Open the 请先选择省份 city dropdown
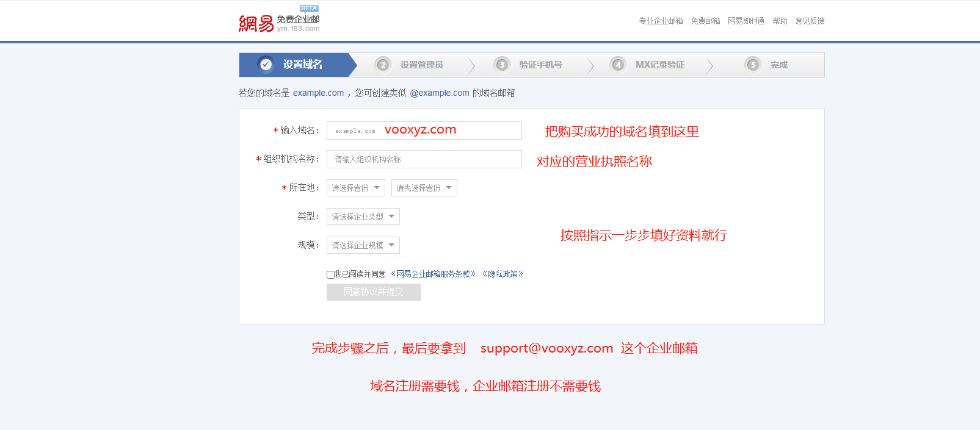Screen dimensions: 980x430 pos(424,188)
